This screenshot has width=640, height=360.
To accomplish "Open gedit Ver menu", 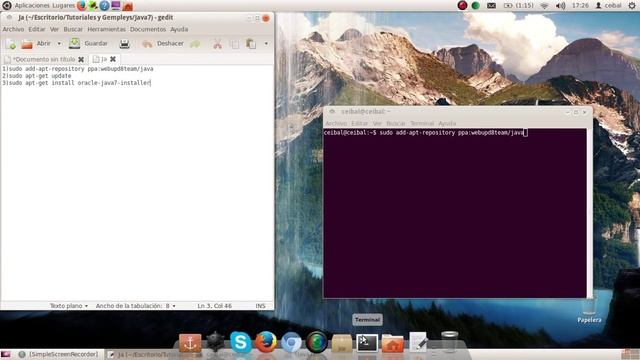I will pos(54,29).
